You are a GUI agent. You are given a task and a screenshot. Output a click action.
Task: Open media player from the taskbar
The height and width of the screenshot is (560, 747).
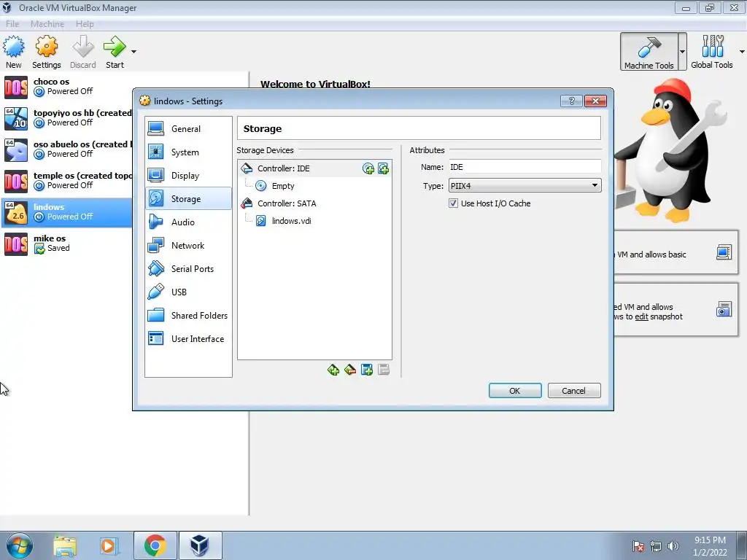[109, 545]
